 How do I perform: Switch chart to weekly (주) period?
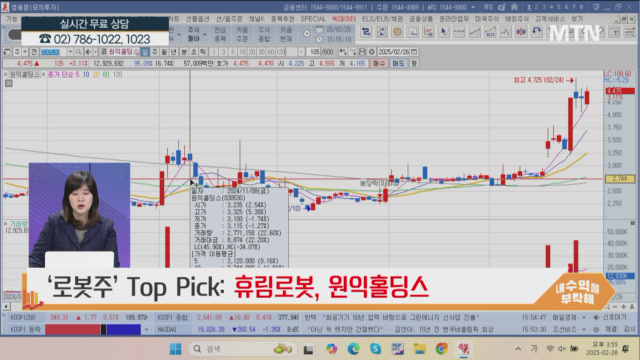pyautogui.click(x=155, y=52)
